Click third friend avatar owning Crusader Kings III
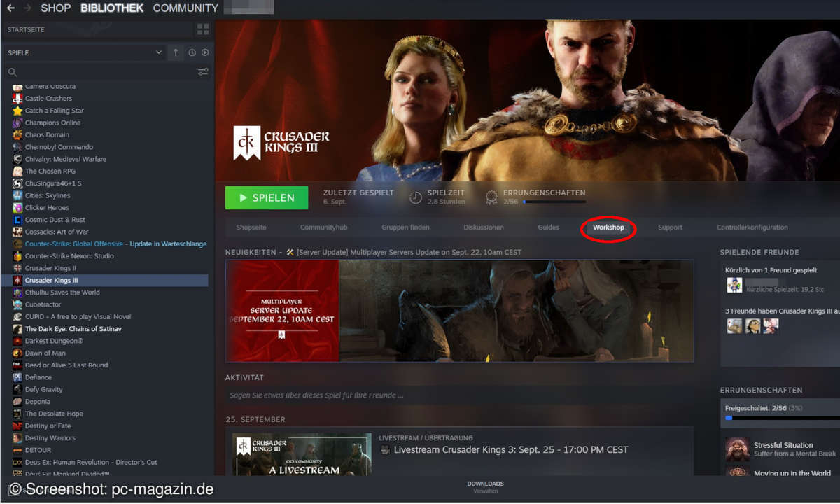This screenshot has width=840, height=504. [771, 325]
